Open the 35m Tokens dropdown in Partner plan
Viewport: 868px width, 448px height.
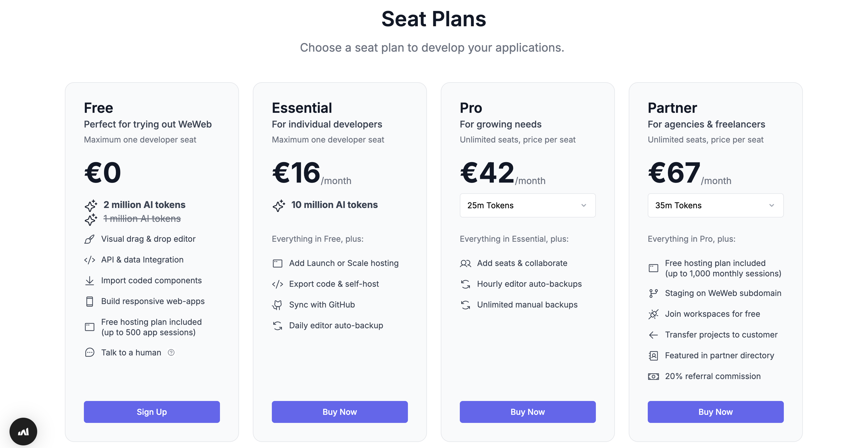716,205
